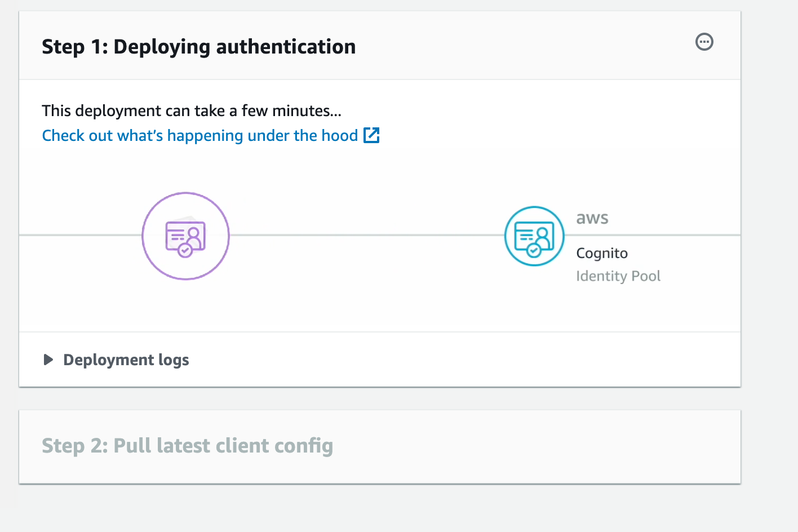Click the purple authentication card icon

click(x=185, y=236)
